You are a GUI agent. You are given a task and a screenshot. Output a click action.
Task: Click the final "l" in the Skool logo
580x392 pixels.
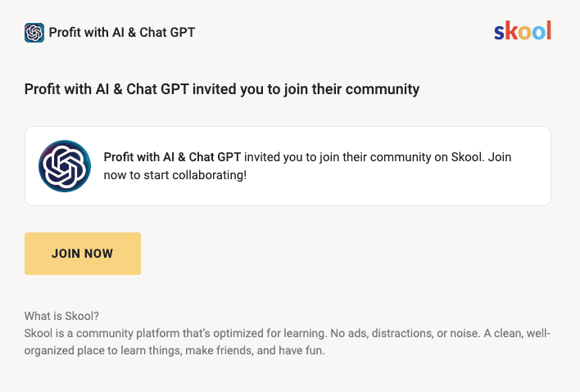pos(548,31)
